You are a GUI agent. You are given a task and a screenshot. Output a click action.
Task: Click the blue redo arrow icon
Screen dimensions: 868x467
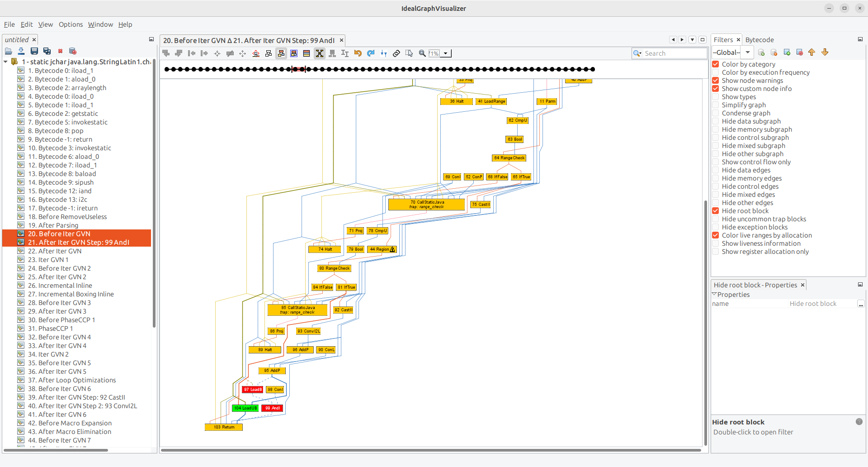(371, 53)
